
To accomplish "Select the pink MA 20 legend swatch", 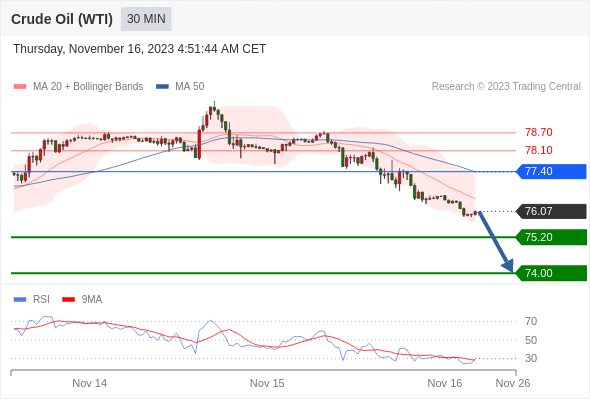I will coord(20,87).
